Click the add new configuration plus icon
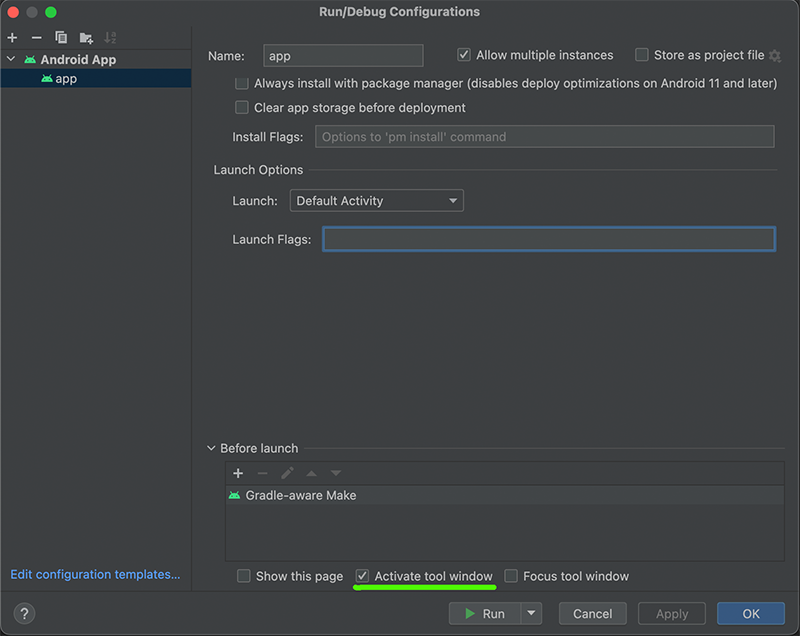The height and width of the screenshot is (636, 800). click(12, 38)
